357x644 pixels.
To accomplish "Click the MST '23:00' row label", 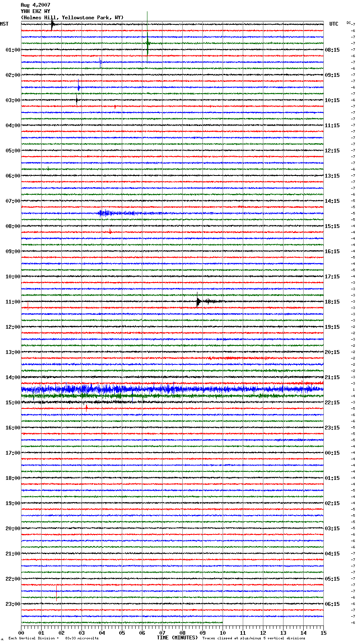I will 13,604.
